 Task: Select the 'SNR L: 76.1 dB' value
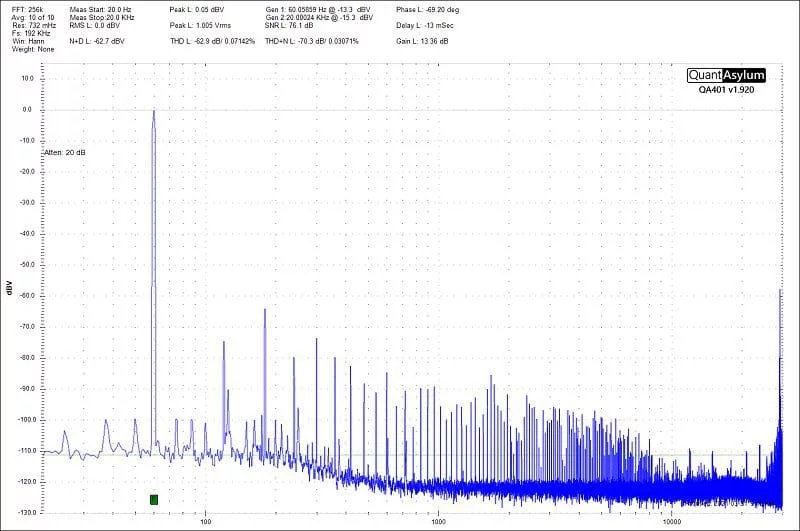pyautogui.click(x=289, y=26)
